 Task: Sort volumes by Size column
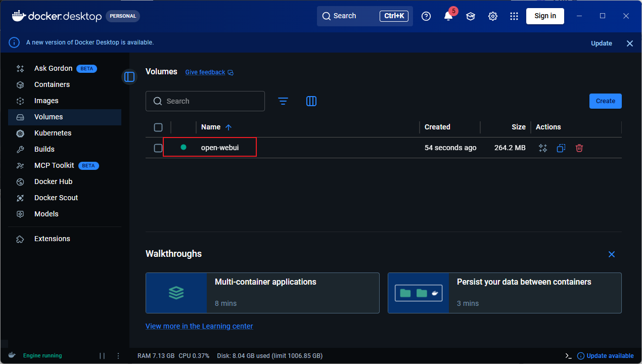[x=519, y=127]
